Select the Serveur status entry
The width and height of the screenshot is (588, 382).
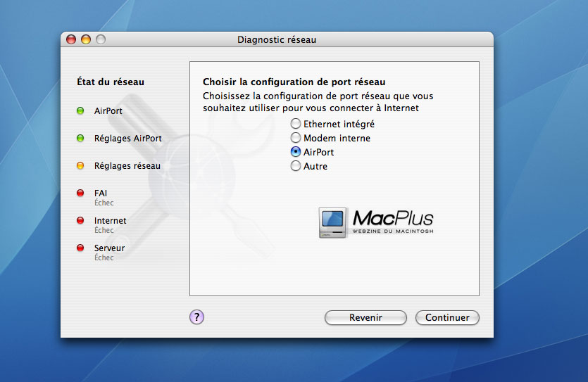109,248
